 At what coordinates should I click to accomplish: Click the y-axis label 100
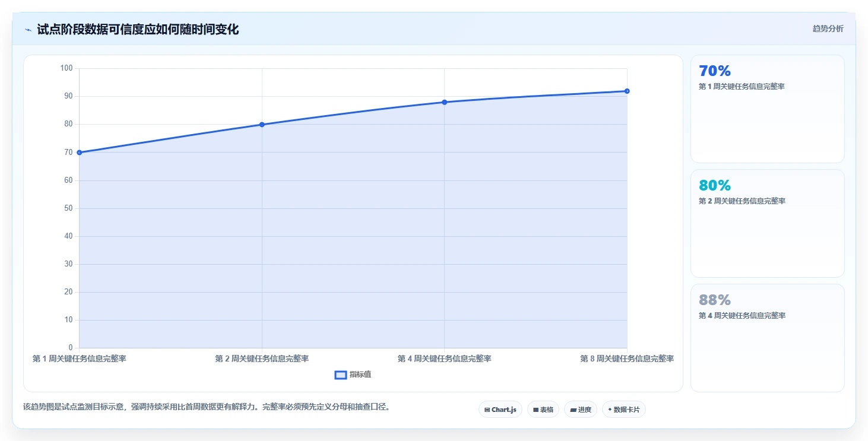pos(66,68)
